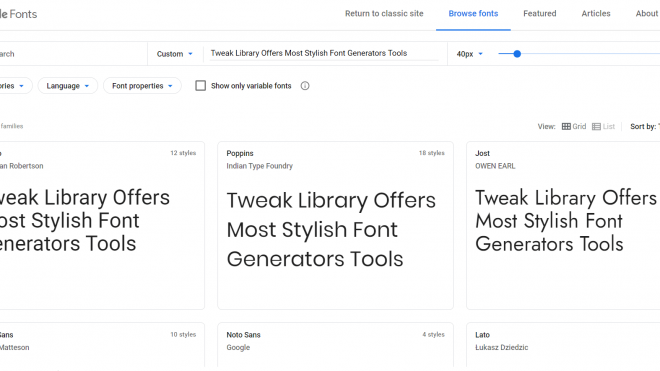Click the Jost font name
Image resolution: width=660 pixels, height=371 pixels.
(482, 153)
